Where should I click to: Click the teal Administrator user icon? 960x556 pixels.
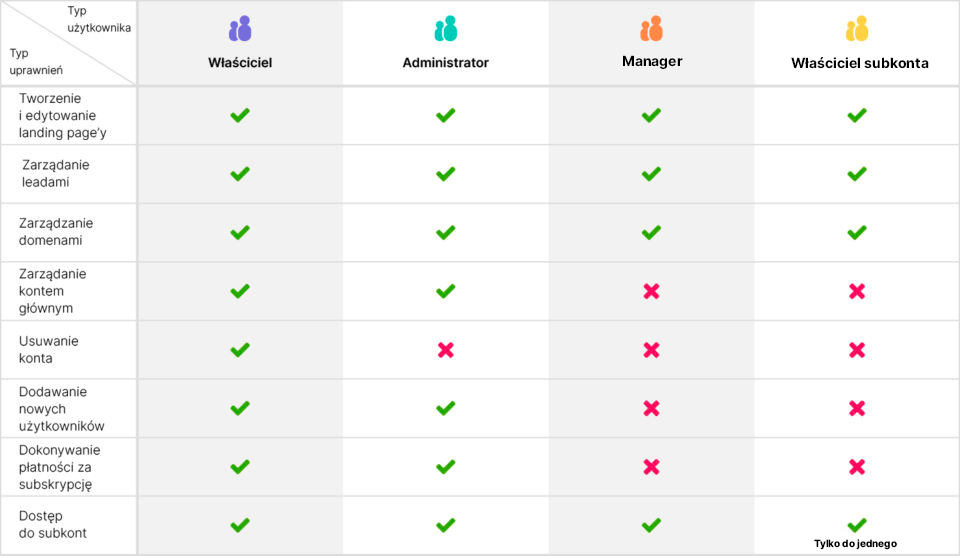point(445,29)
